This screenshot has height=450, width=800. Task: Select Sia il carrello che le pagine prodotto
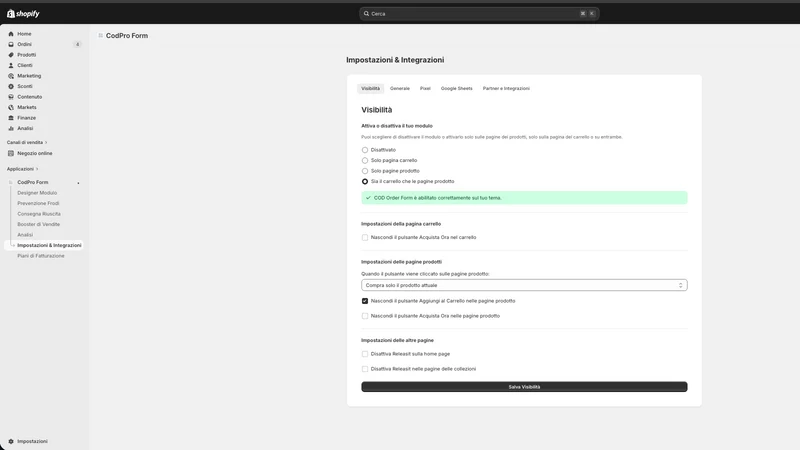click(x=365, y=181)
